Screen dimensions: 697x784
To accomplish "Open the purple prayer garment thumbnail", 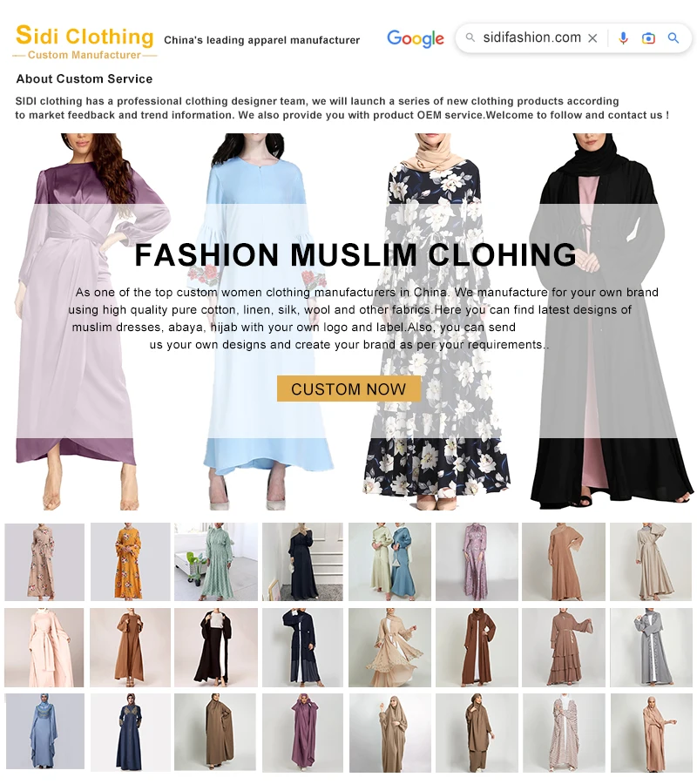I will point(302,733).
